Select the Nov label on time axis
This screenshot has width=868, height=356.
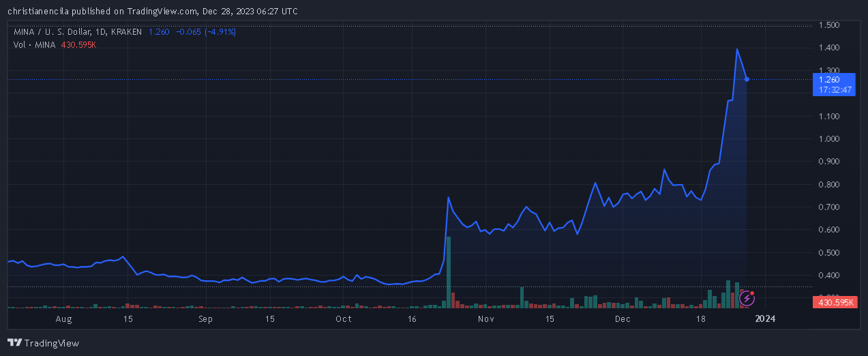(x=486, y=318)
